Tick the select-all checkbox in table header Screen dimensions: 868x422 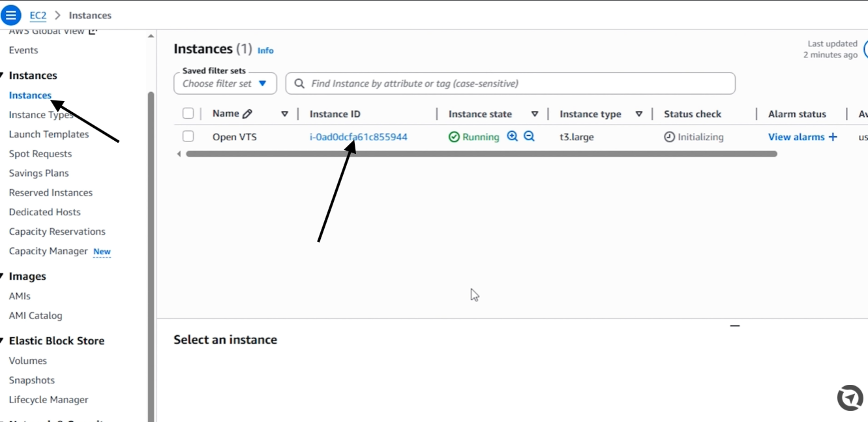[188, 113]
